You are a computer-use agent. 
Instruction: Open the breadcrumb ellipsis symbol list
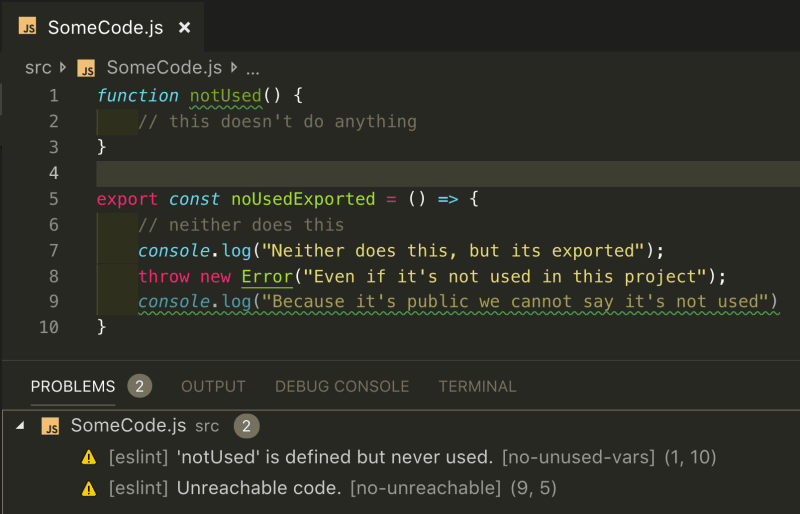(253, 70)
